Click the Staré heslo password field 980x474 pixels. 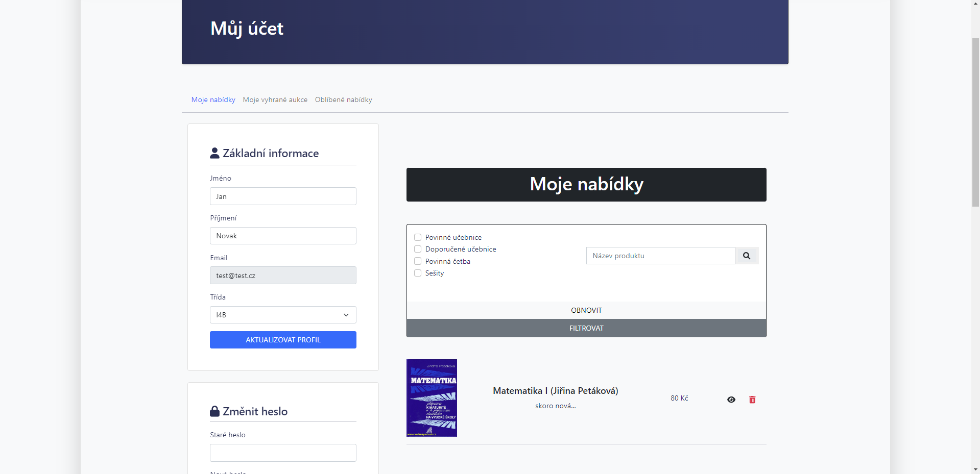282,453
